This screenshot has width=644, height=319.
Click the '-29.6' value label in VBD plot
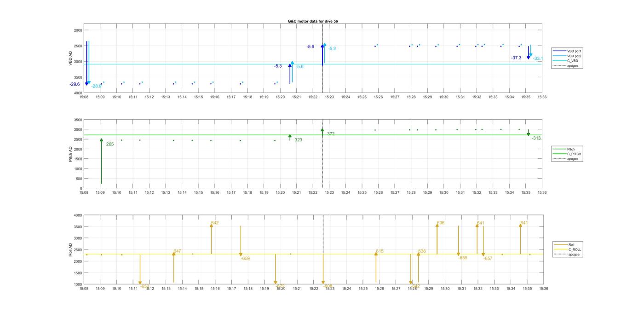click(75, 84)
